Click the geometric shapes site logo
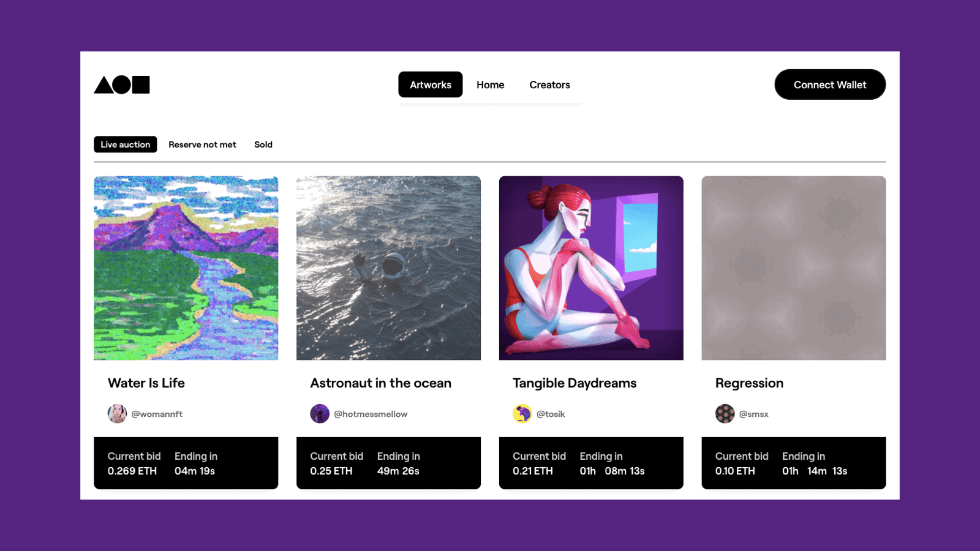 coord(121,84)
